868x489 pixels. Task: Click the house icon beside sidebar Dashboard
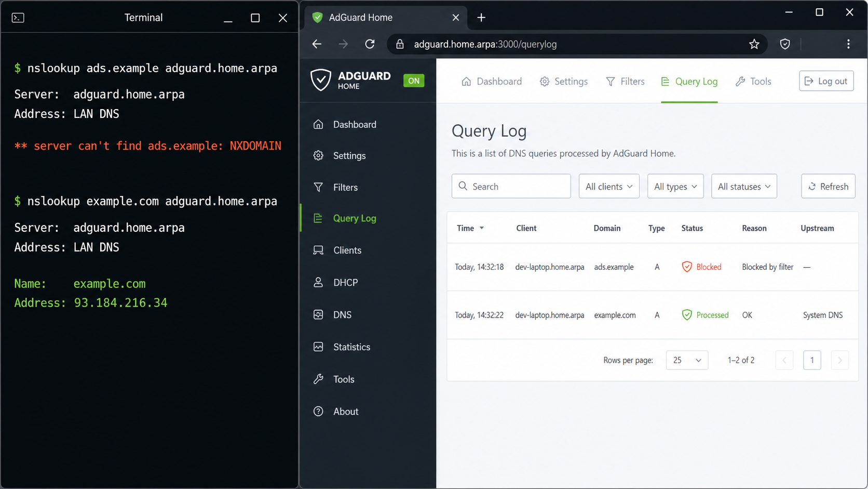tap(318, 124)
